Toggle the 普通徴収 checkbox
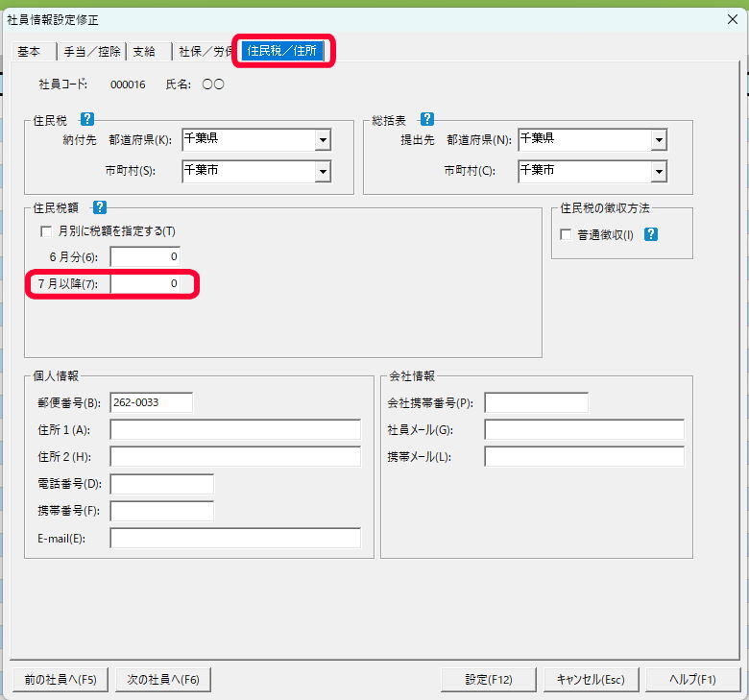Screen dimensions: 749x700 (x=566, y=234)
